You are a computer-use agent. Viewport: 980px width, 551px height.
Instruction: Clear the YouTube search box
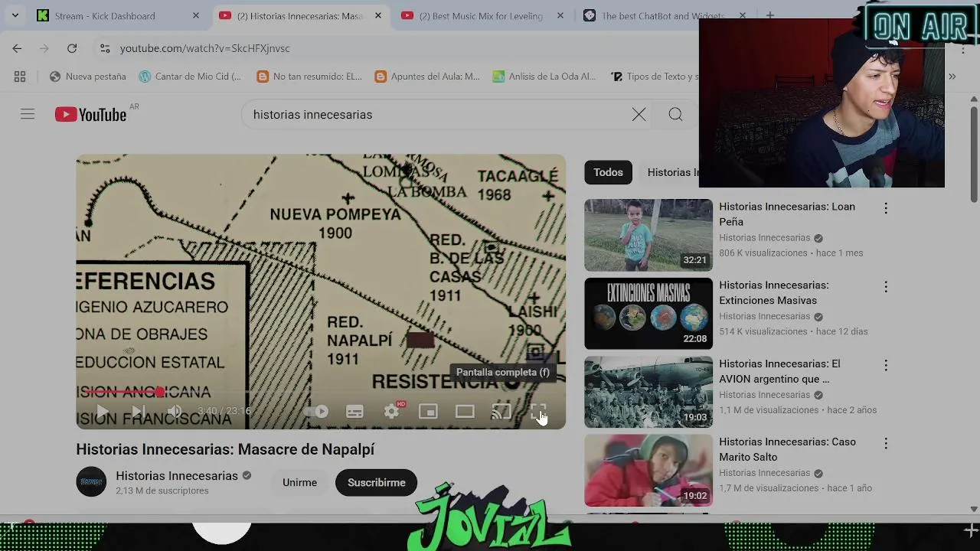coord(639,115)
